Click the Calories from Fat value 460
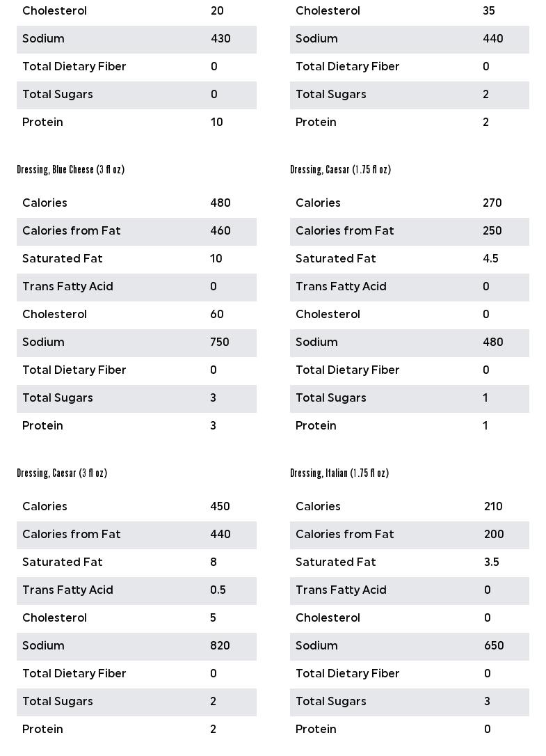The image size is (546, 756). (220, 231)
